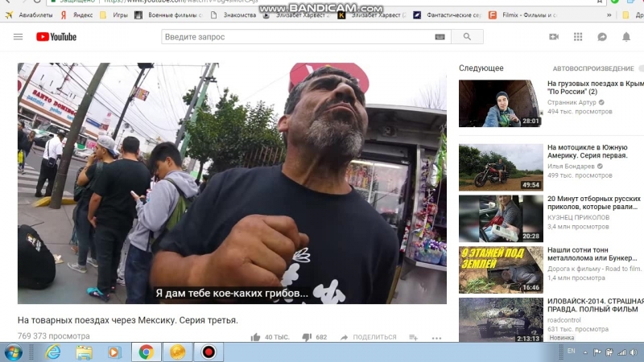The height and width of the screenshot is (362, 644).
Task: Select the video title text На товарных поездах через Мексику
Action: point(128,320)
